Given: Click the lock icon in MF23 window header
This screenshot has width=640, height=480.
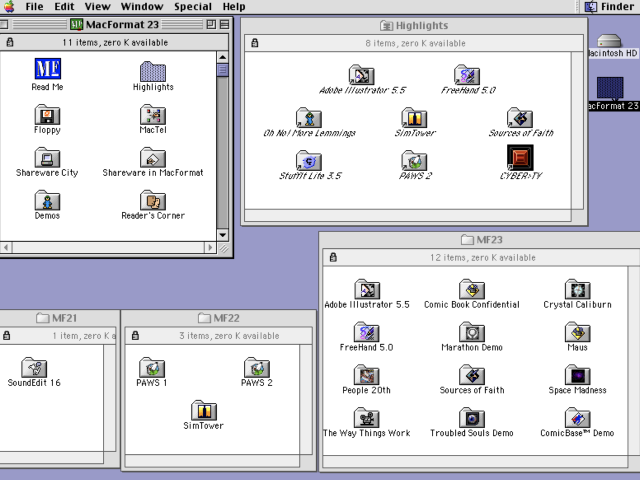Looking at the screenshot, I should [333, 257].
